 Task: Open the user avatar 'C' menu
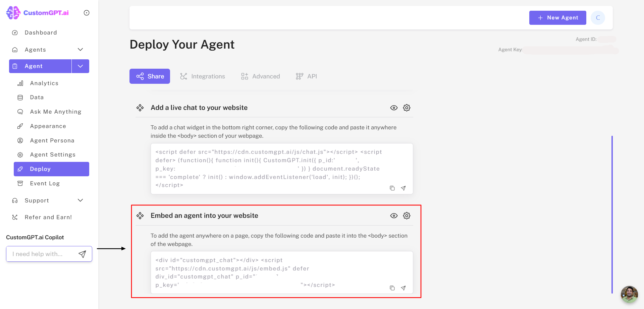pos(598,18)
